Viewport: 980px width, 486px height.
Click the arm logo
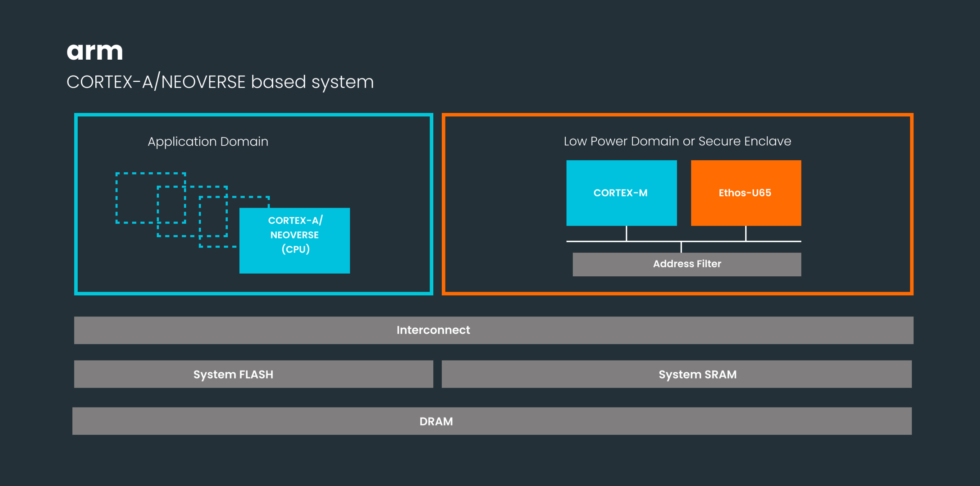click(95, 52)
